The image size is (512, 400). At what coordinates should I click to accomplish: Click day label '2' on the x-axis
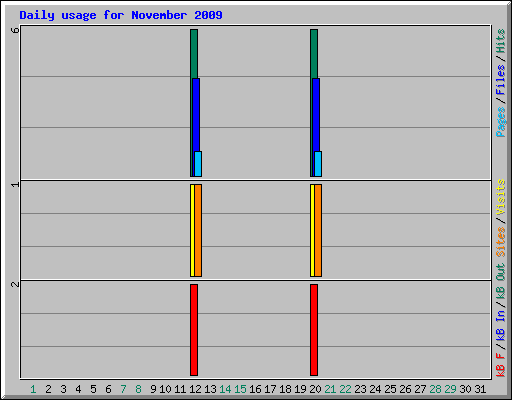click(x=48, y=389)
